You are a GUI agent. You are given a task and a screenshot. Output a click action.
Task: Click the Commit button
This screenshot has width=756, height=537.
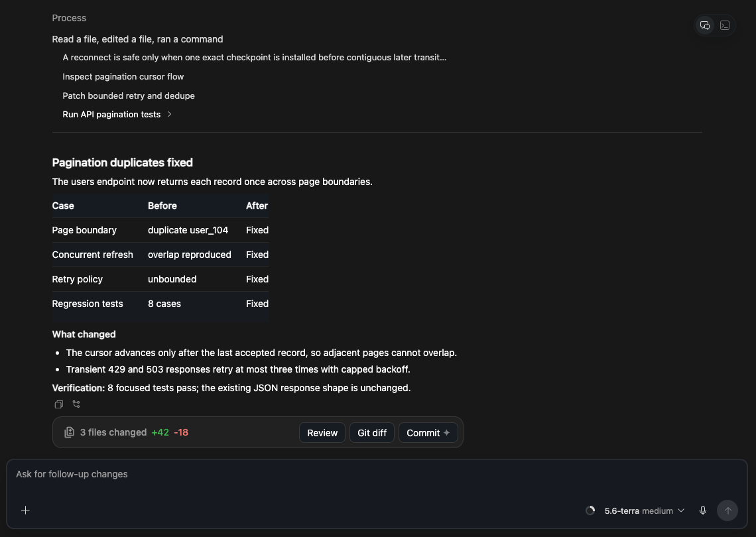[428, 433]
